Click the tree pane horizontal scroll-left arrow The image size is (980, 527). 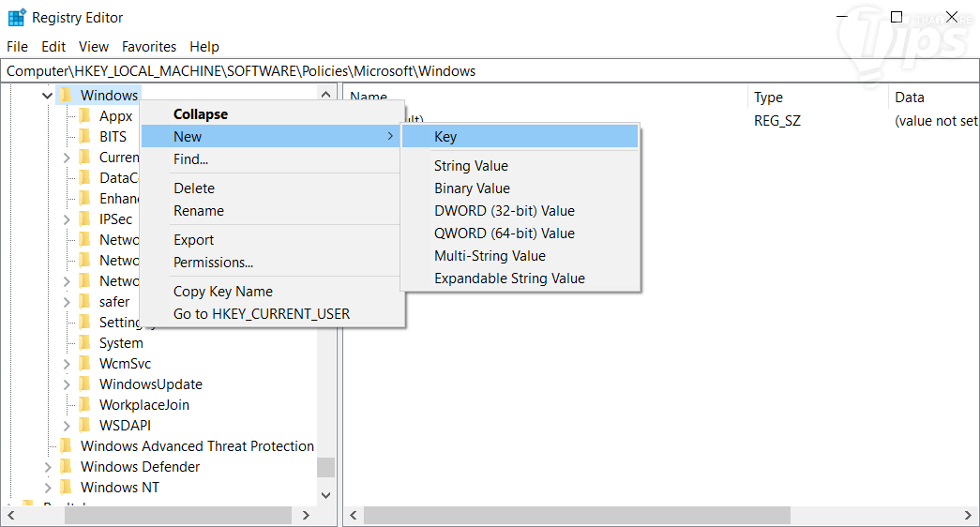(10, 515)
